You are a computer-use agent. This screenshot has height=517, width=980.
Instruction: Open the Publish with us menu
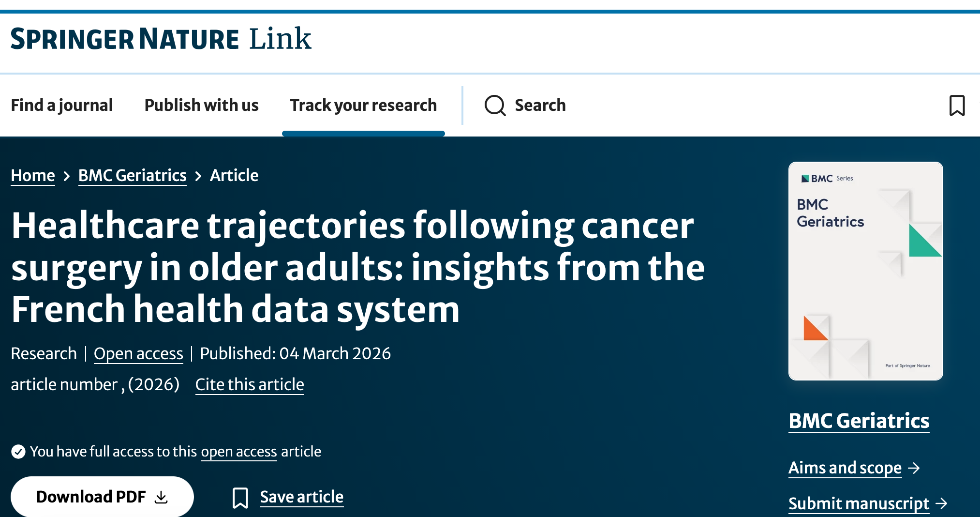coord(201,105)
